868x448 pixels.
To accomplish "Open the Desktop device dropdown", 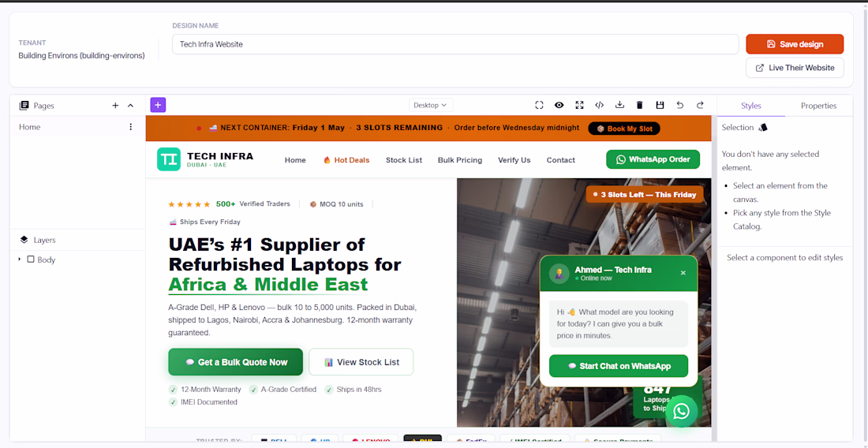I will pyautogui.click(x=431, y=105).
